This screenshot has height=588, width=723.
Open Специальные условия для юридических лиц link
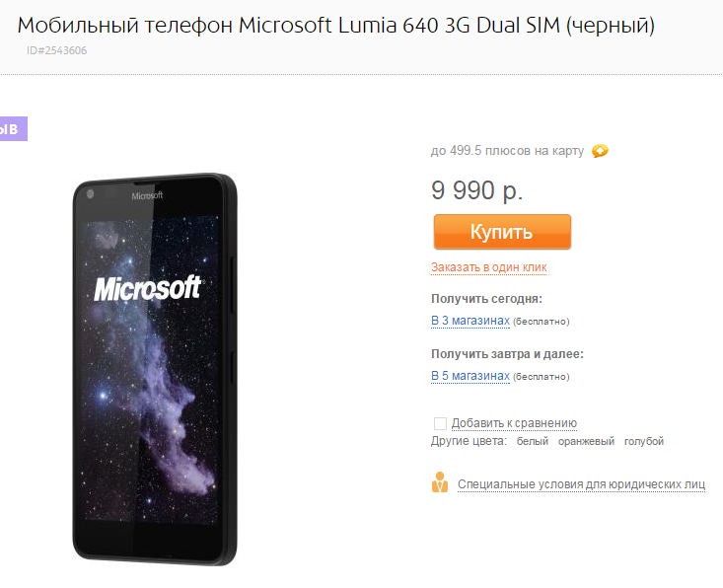581,484
